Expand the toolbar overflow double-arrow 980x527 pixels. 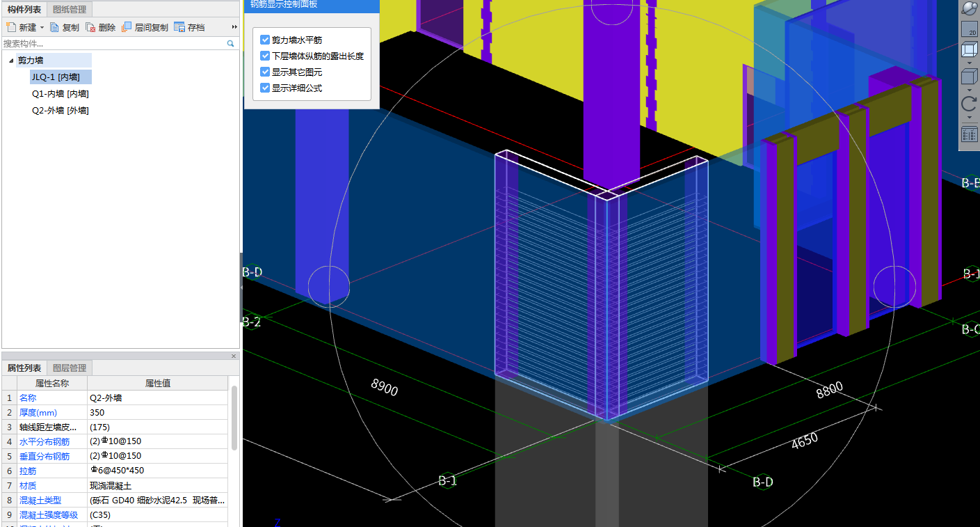click(234, 27)
